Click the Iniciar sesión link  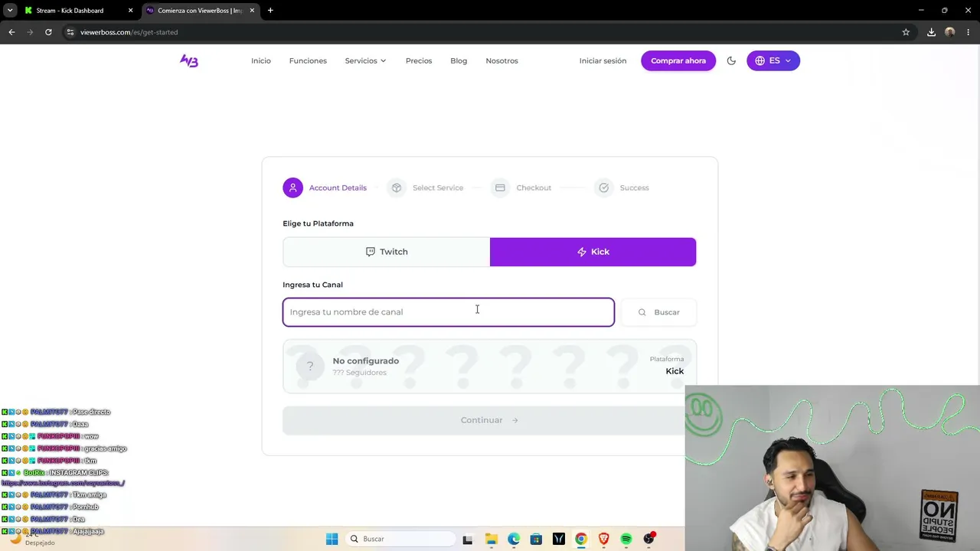pyautogui.click(x=603, y=60)
